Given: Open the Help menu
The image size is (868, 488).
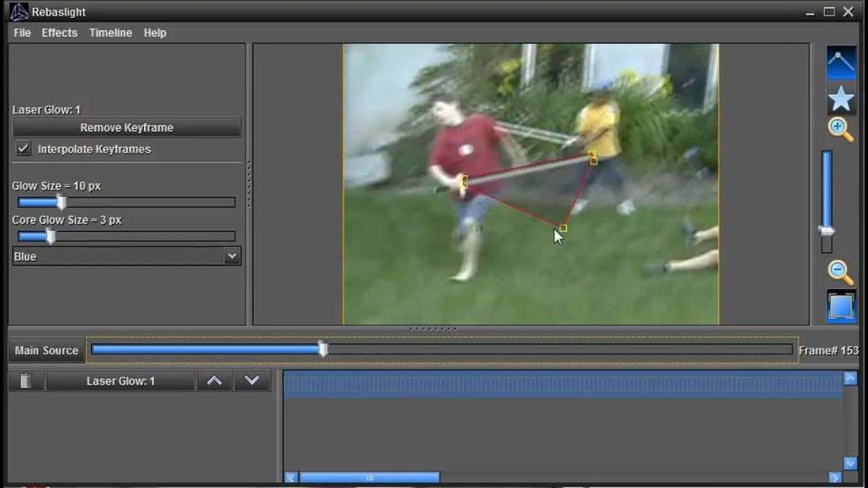Looking at the screenshot, I should pos(155,33).
